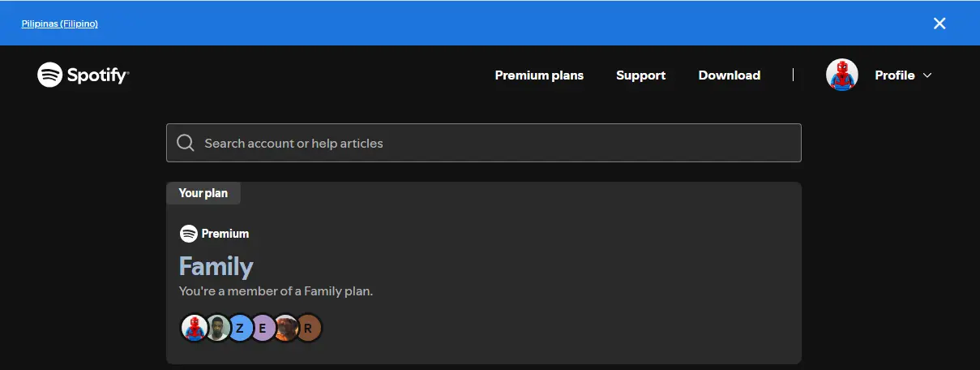The width and height of the screenshot is (980, 370).
Task: Open the Download page
Action: tap(730, 75)
